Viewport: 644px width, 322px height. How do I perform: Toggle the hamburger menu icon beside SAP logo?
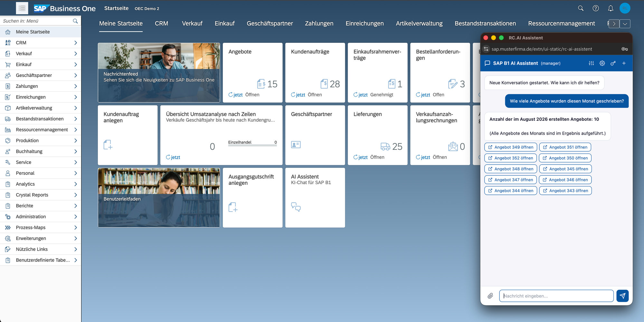coord(22,8)
